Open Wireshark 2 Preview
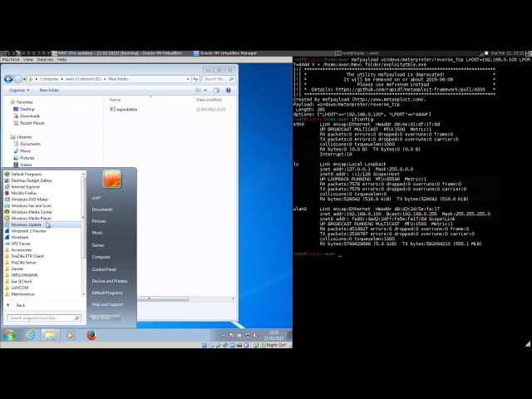532x399 pixels. (x=28, y=231)
